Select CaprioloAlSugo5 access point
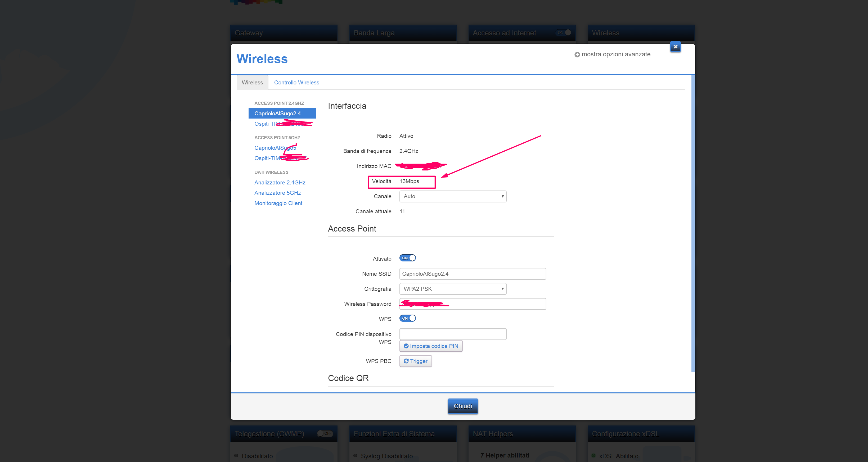Image resolution: width=868 pixels, height=462 pixels. coord(275,148)
